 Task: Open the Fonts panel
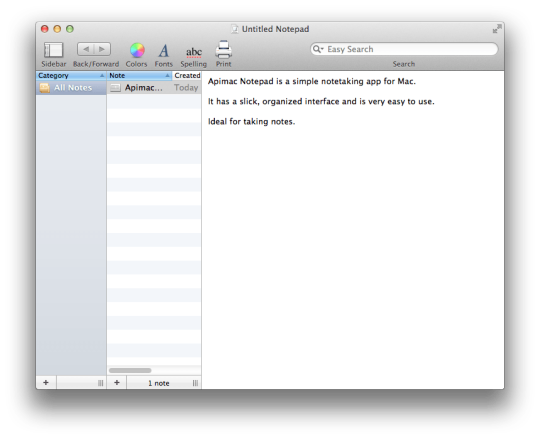point(164,51)
